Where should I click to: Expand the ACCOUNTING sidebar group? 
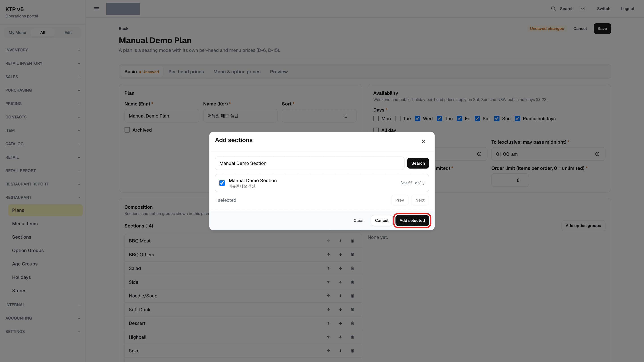coord(43,318)
